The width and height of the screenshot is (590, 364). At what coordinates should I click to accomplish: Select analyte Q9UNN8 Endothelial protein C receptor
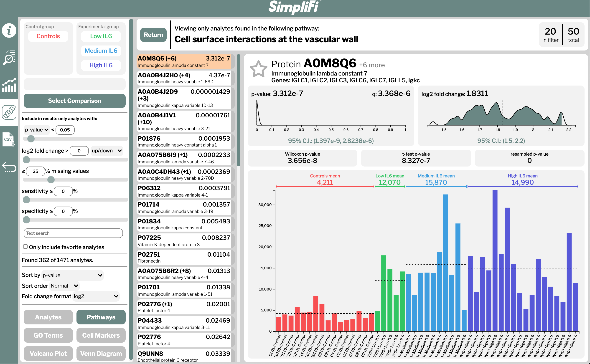184,356
